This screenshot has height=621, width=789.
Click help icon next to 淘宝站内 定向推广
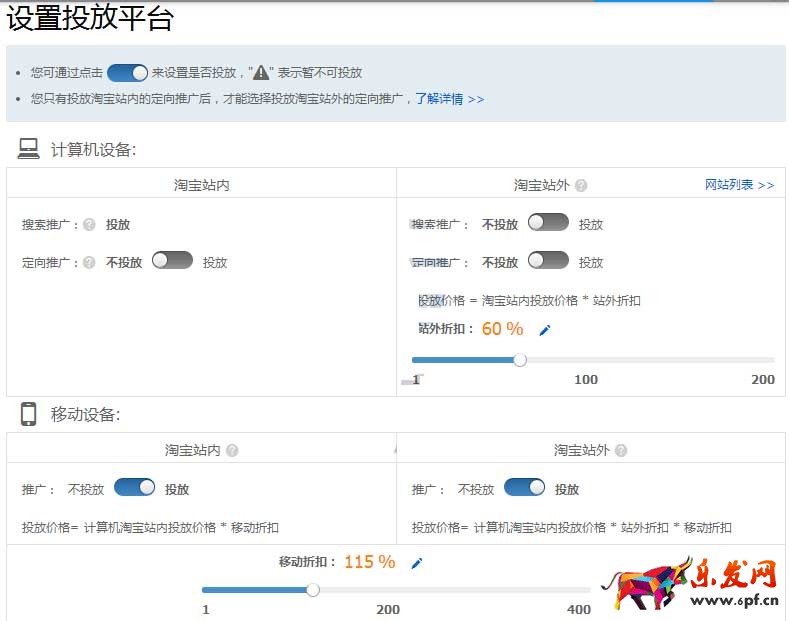[x=89, y=263]
